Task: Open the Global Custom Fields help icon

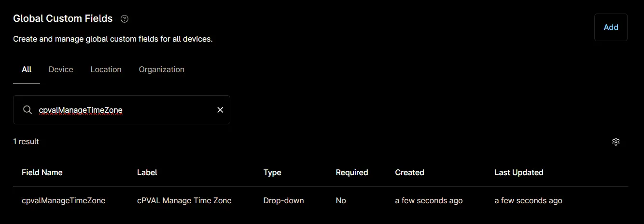Action: [125, 19]
